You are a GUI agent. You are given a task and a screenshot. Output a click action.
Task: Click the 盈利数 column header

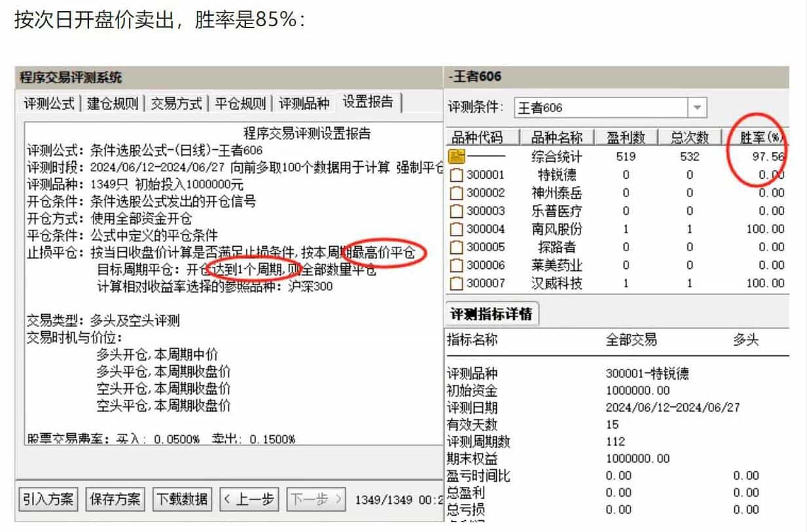click(626, 137)
